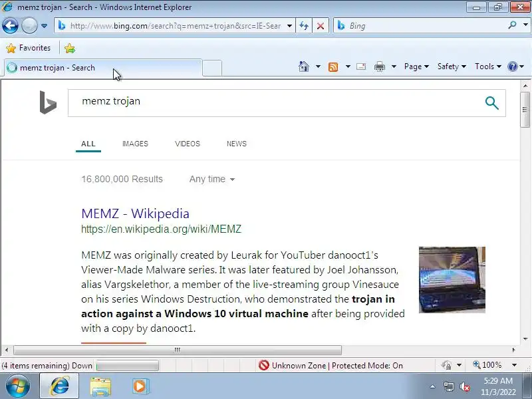Expand the Home button dropdown arrow
Image resolution: width=532 pixels, height=399 pixels.
pyautogui.click(x=318, y=66)
